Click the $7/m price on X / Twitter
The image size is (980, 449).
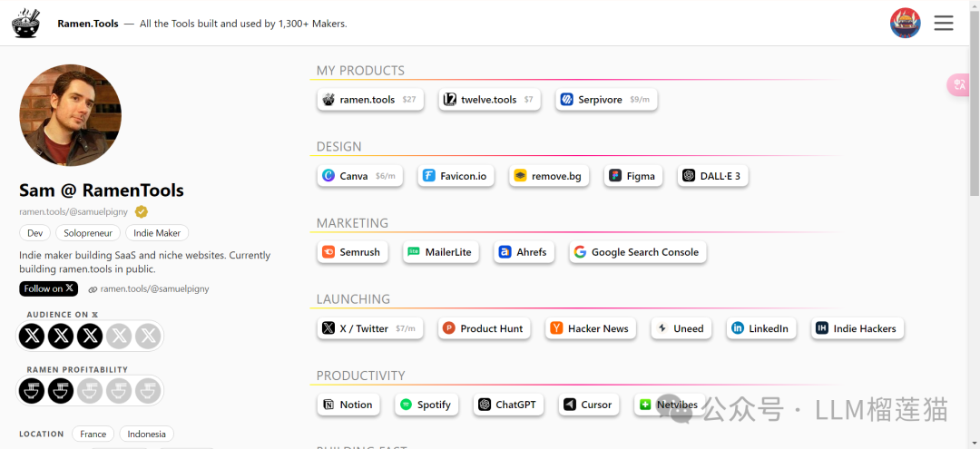coord(406,328)
